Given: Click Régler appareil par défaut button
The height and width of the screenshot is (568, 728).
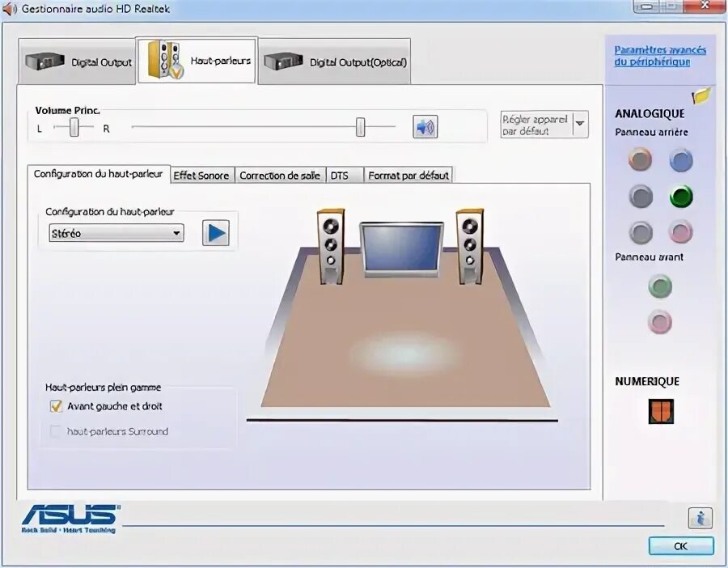Looking at the screenshot, I should click(536, 125).
